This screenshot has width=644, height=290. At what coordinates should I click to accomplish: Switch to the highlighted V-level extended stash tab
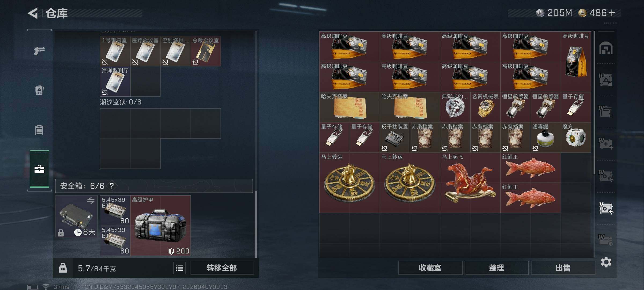coord(606,208)
